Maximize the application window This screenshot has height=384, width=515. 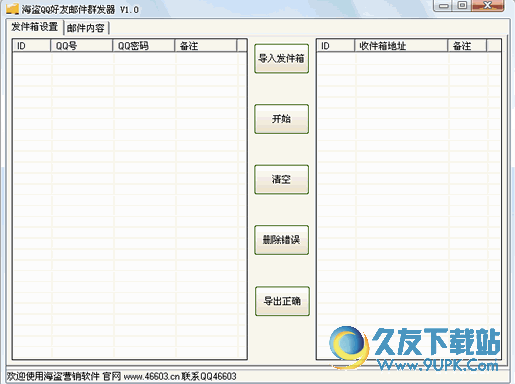tap(462, 5)
